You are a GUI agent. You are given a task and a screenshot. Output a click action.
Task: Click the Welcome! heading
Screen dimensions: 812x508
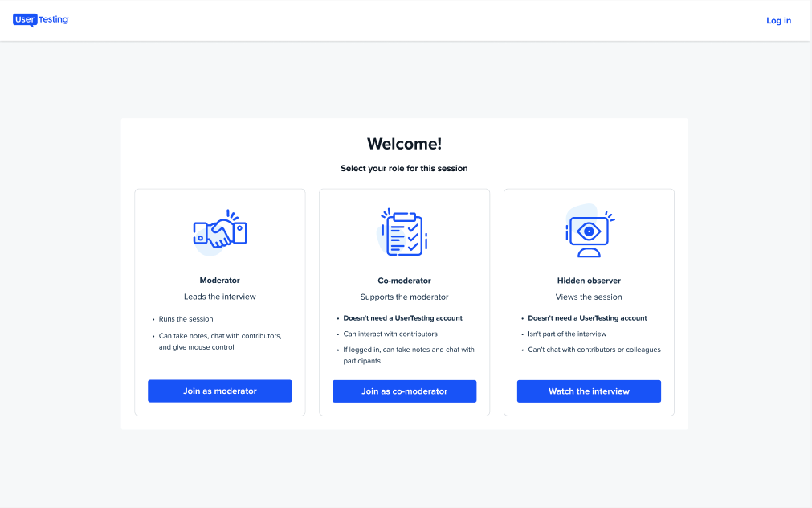[404, 144]
